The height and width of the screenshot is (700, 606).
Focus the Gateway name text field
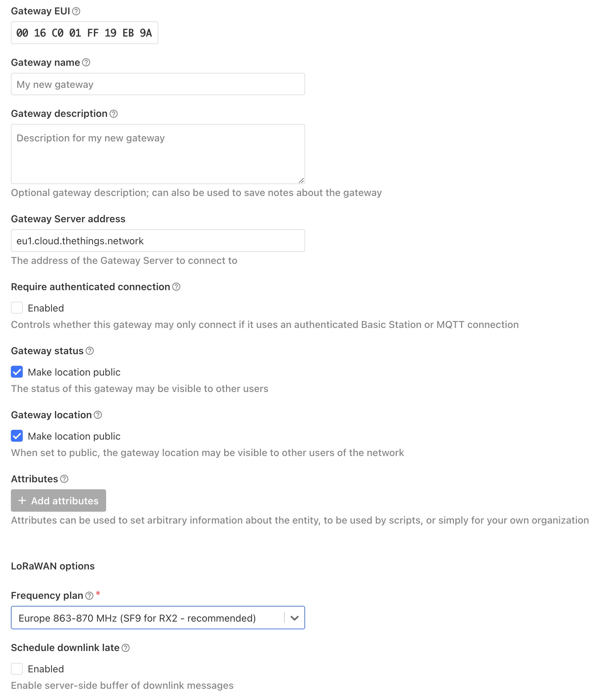click(158, 84)
